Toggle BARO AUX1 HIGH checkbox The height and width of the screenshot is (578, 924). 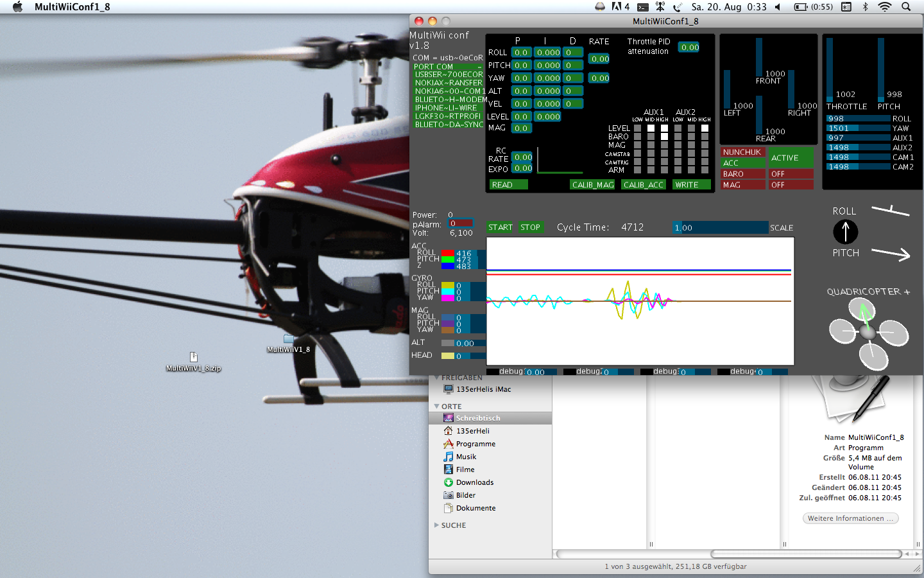pos(664,137)
